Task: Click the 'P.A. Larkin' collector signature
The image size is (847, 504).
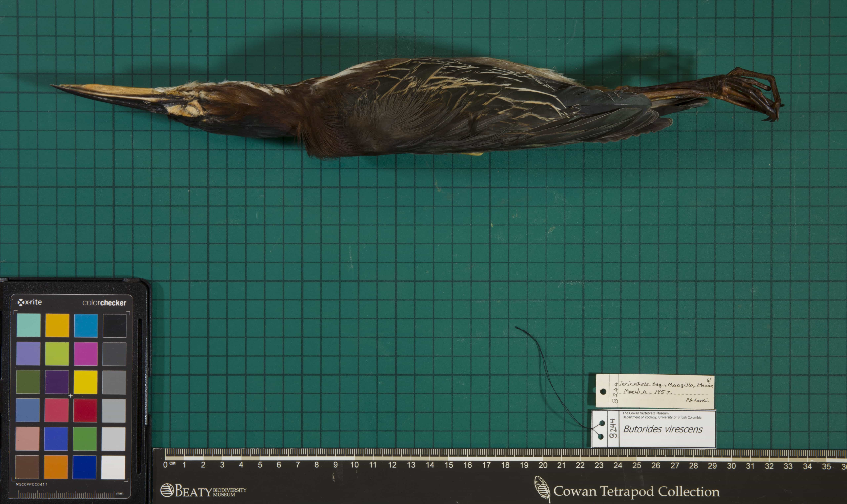Action: point(697,400)
